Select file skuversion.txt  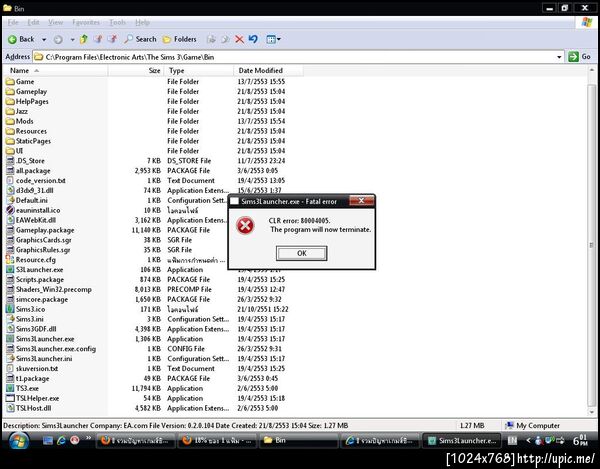tap(37, 369)
